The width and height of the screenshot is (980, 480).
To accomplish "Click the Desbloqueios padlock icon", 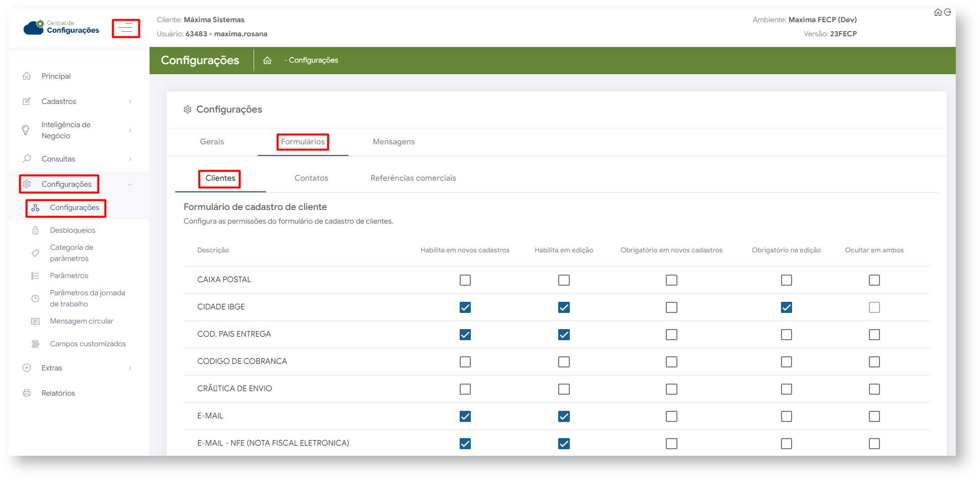I will [x=35, y=231].
